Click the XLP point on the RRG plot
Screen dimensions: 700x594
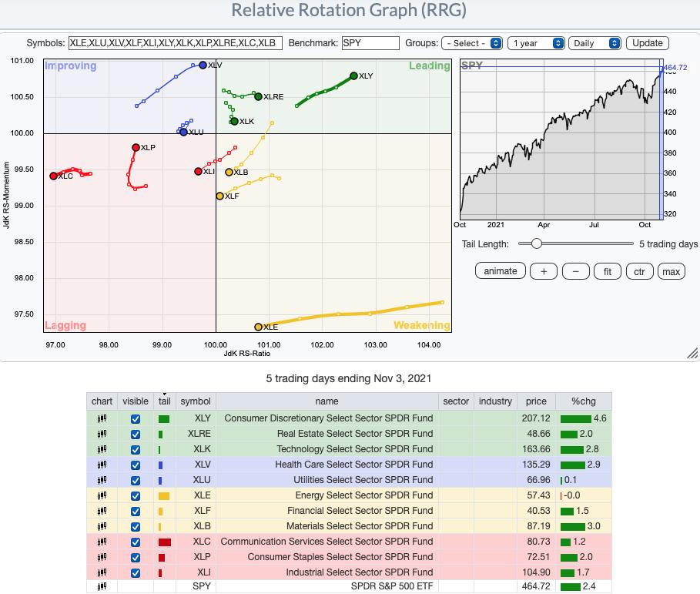coord(136,147)
